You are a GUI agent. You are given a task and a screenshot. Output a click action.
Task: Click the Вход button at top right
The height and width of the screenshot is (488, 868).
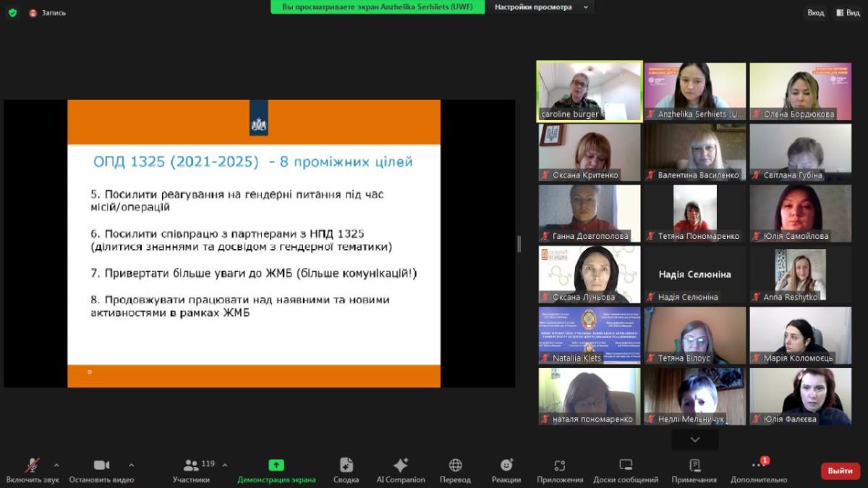pyautogui.click(x=815, y=12)
